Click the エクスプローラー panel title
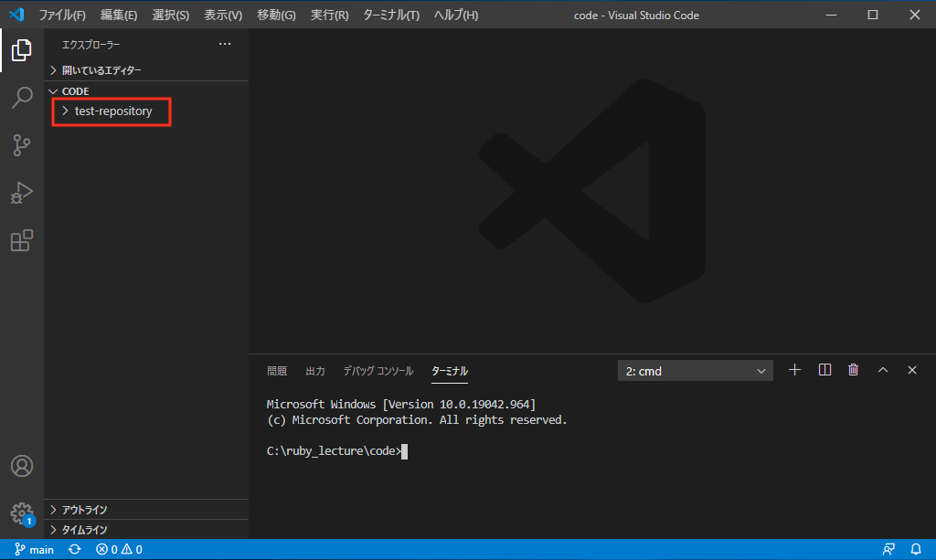 click(90, 45)
